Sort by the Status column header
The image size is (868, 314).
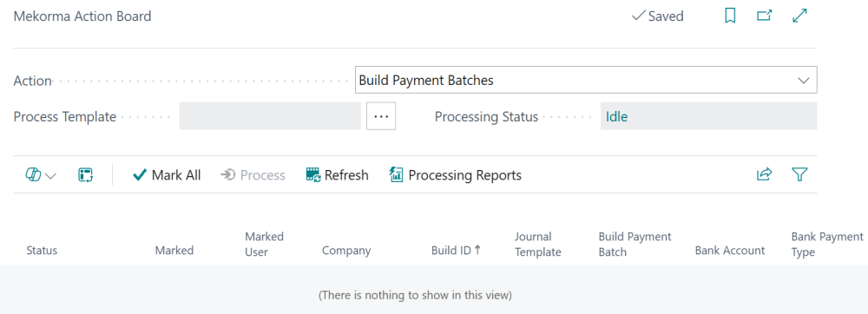[42, 251]
